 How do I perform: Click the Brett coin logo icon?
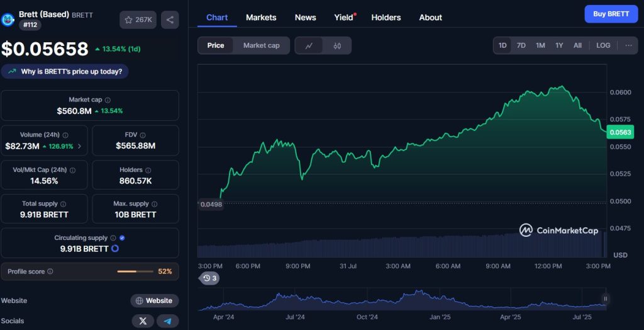coord(8,19)
